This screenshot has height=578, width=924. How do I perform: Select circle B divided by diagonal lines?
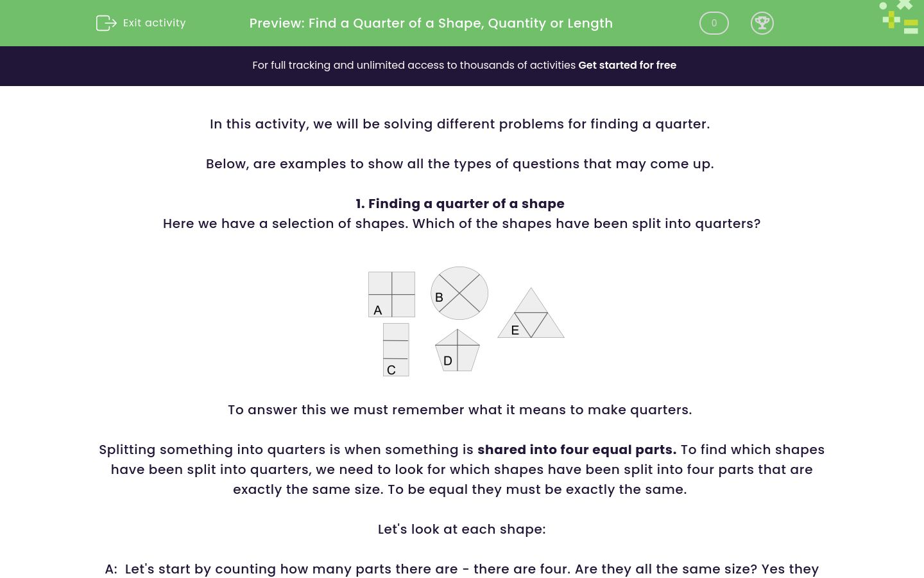[x=459, y=293]
